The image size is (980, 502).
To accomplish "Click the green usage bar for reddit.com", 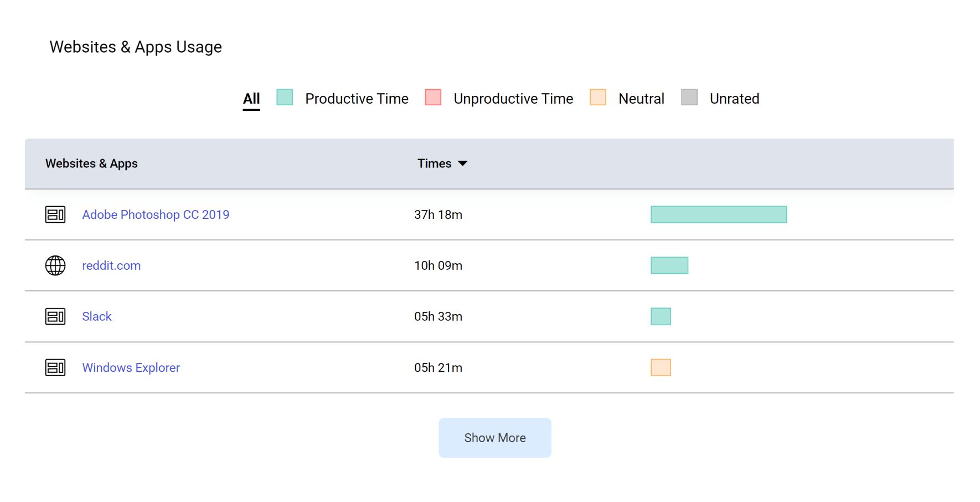I will [669, 265].
